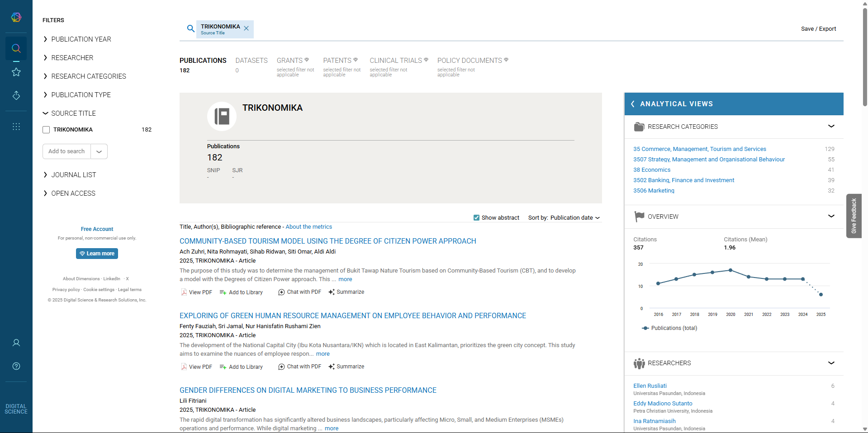Click the diamond icon next to Grants

(307, 60)
